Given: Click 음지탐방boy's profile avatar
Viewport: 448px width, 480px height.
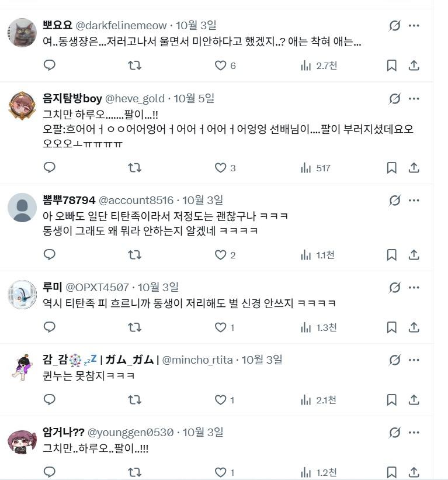Looking at the screenshot, I should [22, 105].
